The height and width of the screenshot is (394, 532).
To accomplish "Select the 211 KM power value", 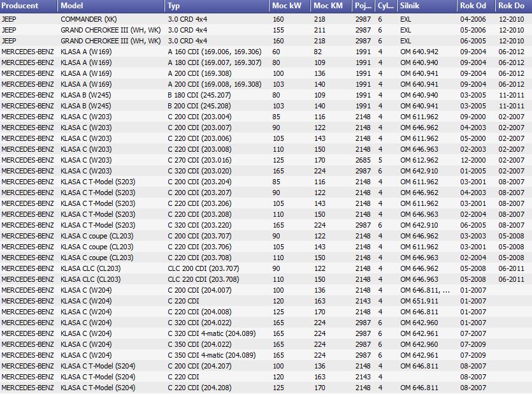I will pyautogui.click(x=320, y=30).
